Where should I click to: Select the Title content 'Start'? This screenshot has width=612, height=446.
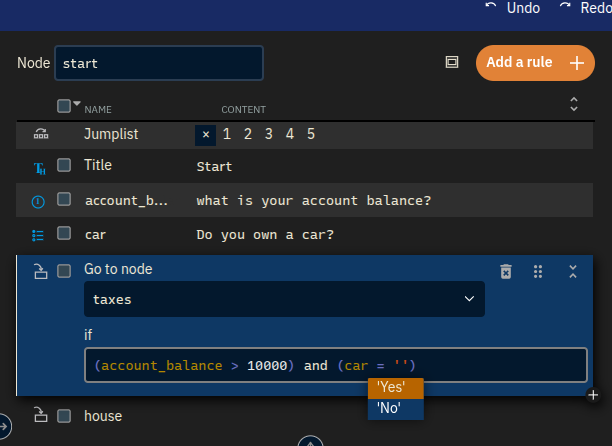click(214, 167)
